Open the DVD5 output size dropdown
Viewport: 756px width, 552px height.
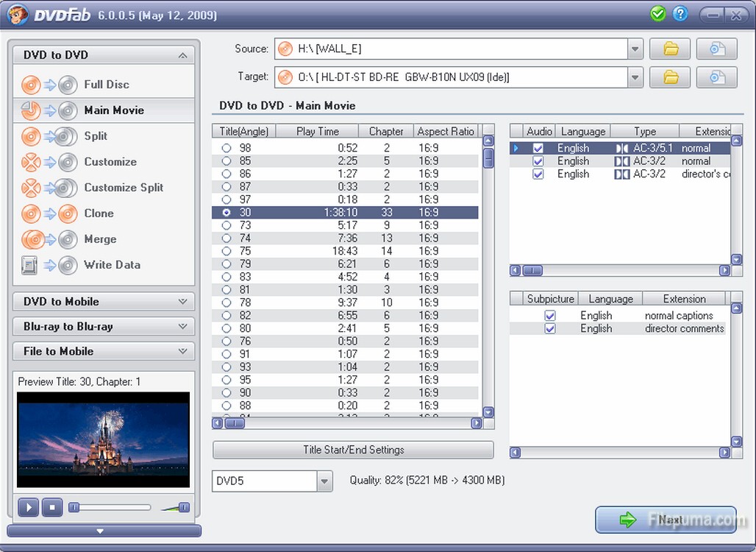324,482
